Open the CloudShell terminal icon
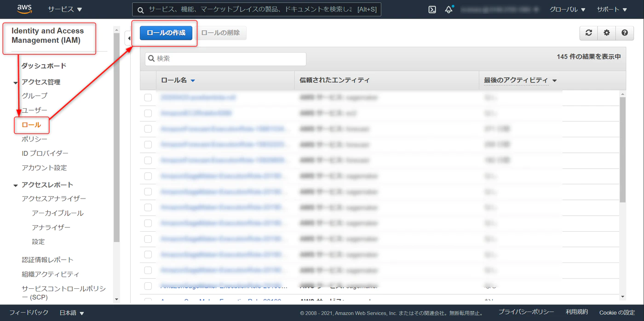 point(432,9)
